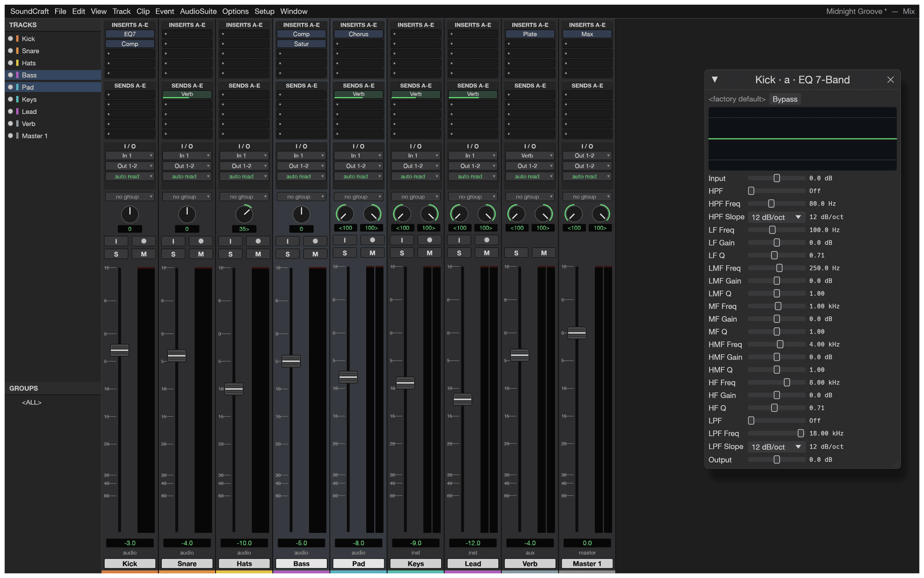This screenshot has height=578, width=924.
Task: Toggle the Kick track show/hide dot
Action: click(x=10, y=39)
